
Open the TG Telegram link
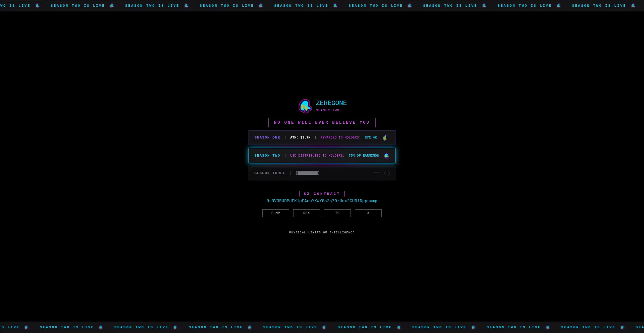pos(337,213)
